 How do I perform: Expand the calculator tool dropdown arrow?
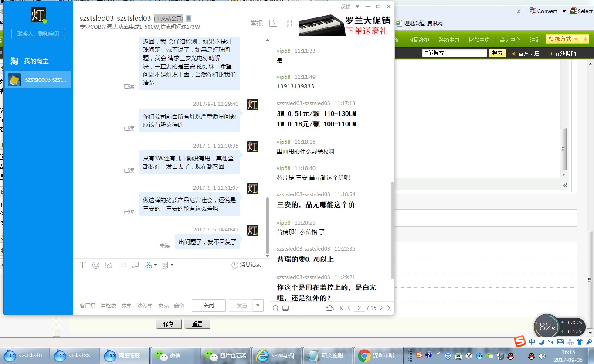172,265
